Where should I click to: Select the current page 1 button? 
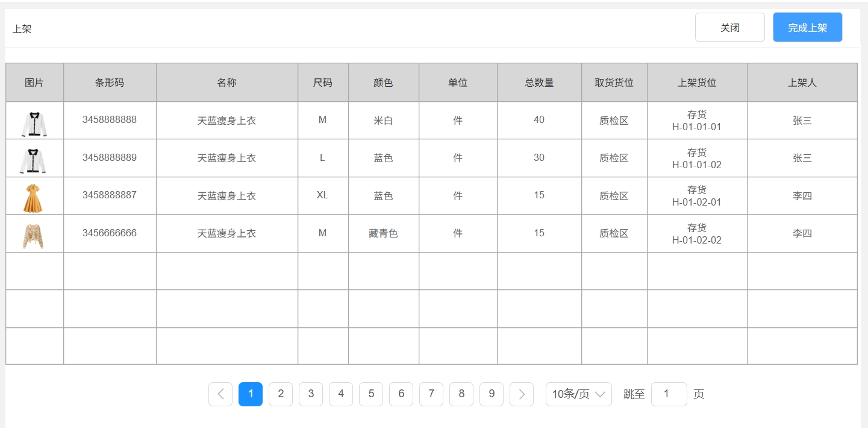(x=251, y=394)
